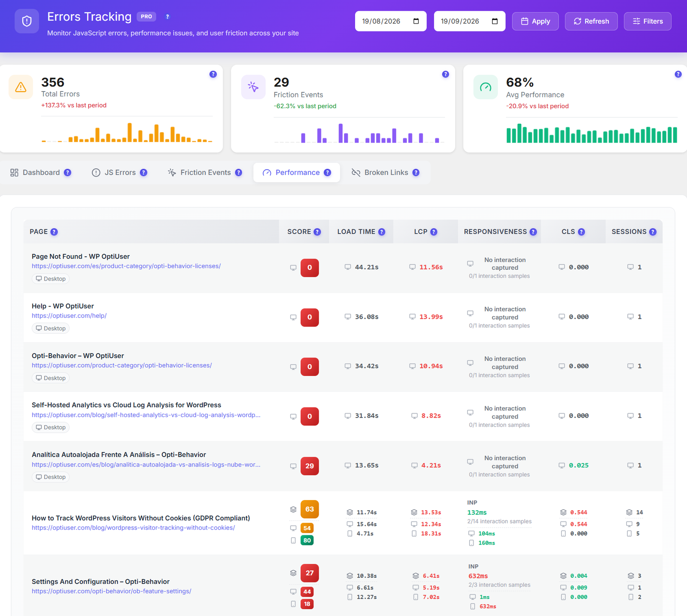Click the Apply button
This screenshot has width=687, height=616.
point(535,21)
